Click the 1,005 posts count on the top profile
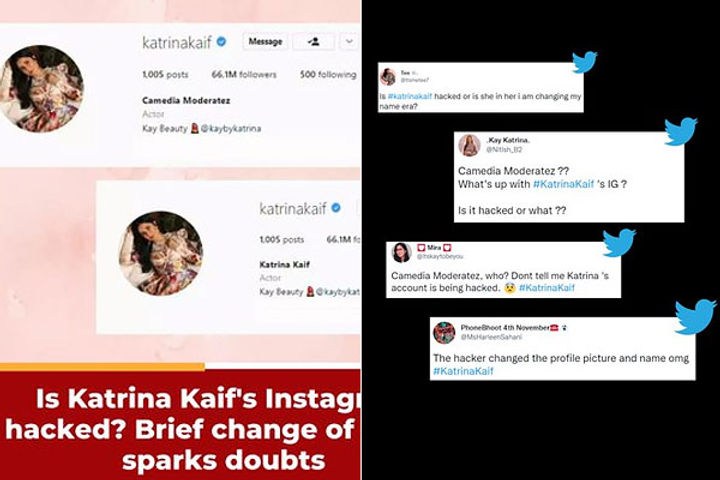The width and height of the screenshot is (720, 480). click(165, 74)
